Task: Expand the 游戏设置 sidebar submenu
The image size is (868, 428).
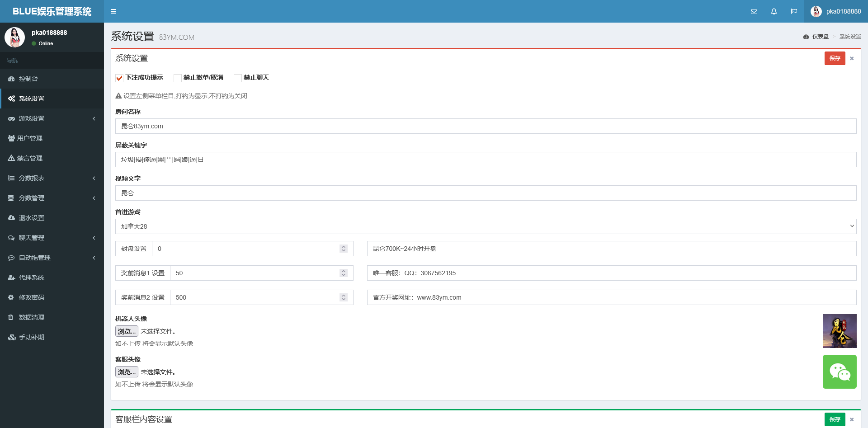Action: (x=52, y=118)
